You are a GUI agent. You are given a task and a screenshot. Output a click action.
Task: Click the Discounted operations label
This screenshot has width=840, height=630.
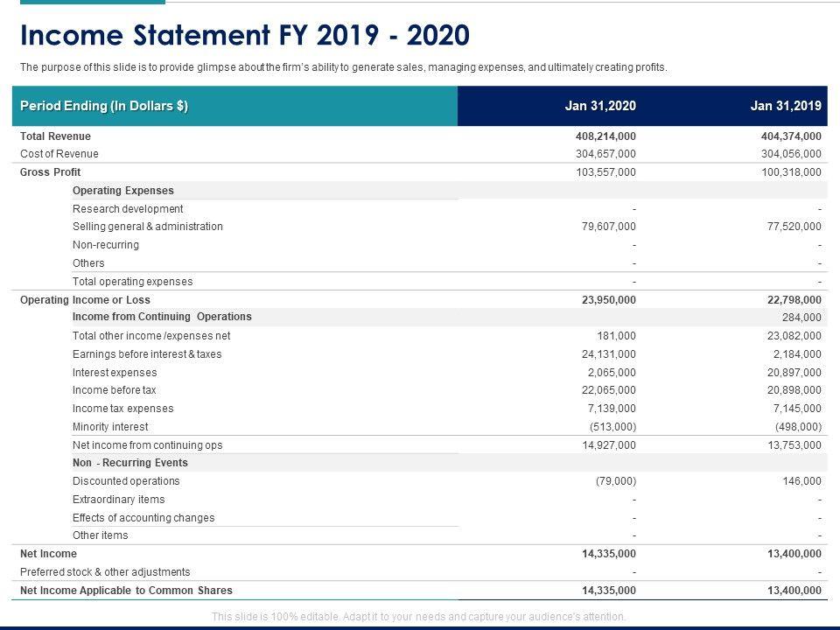point(126,480)
